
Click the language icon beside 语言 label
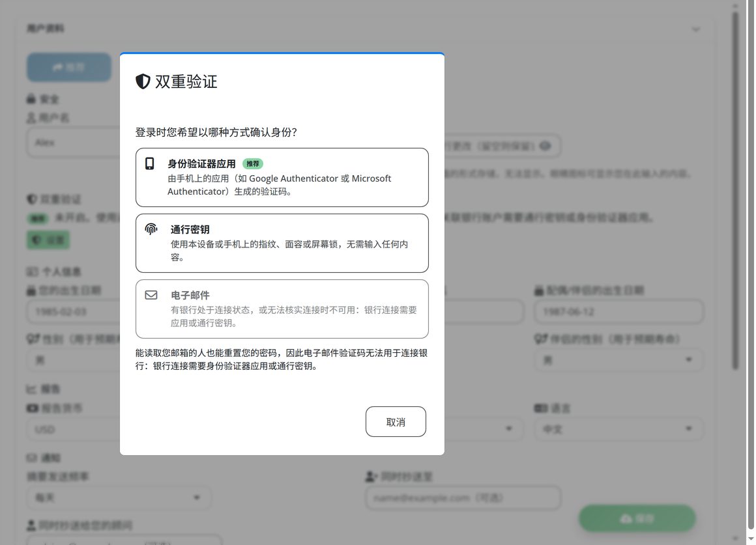click(541, 408)
